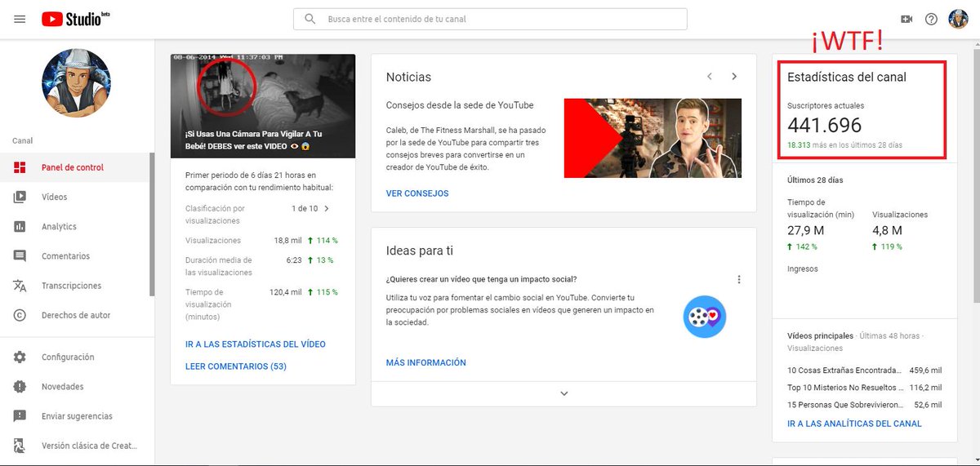Viewport: 980px width, 466px height.
Task: Click the Transcripciones translate icon
Action: point(20,286)
